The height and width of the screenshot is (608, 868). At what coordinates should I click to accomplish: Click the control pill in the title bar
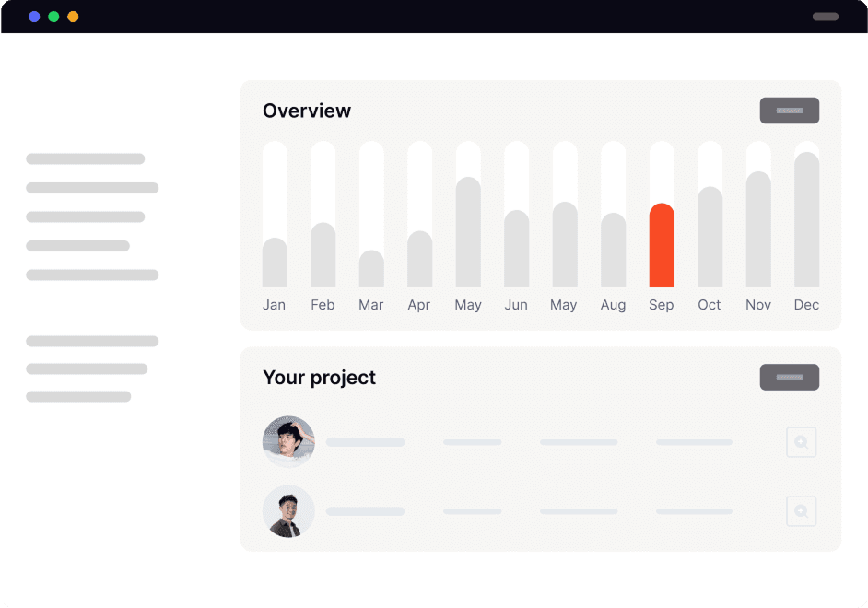827,16
